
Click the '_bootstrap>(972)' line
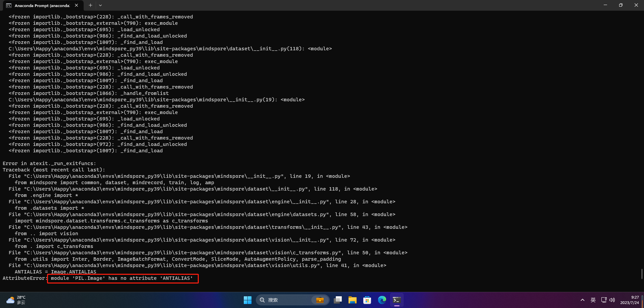tap(98, 144)
